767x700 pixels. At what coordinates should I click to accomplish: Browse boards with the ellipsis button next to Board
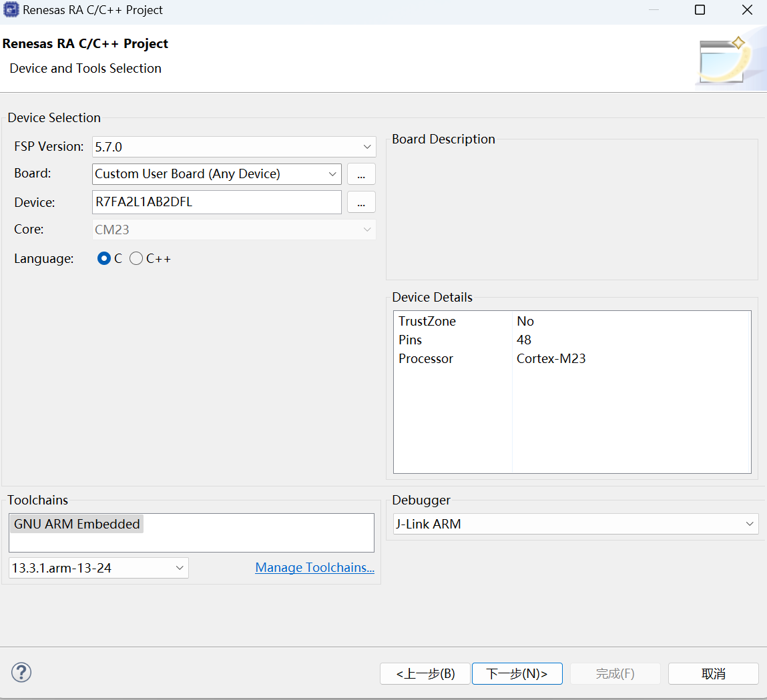click(x=361, y=174)
